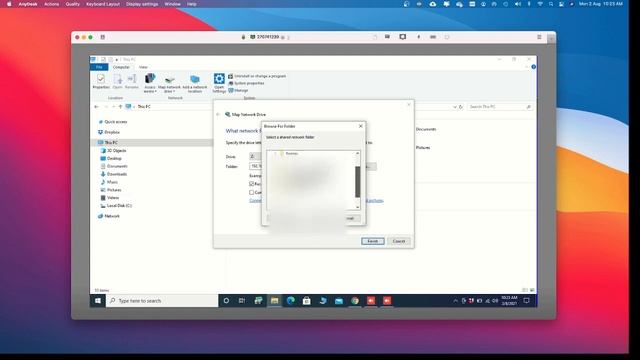This screenshot has width=640, height=360.
Task: Click the Task View icon on taskbar
Action: tap(242, 301)
